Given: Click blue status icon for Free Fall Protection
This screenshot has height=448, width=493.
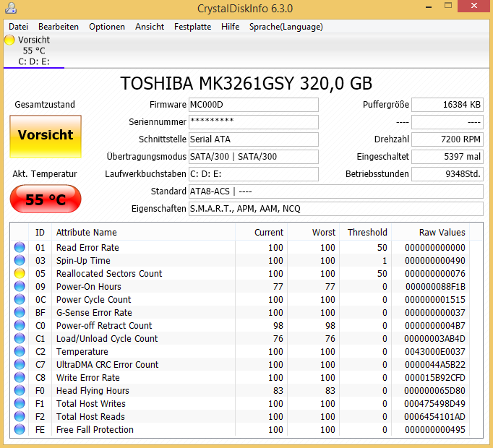Looking at the screenshot, I should (x=20, y=429).
